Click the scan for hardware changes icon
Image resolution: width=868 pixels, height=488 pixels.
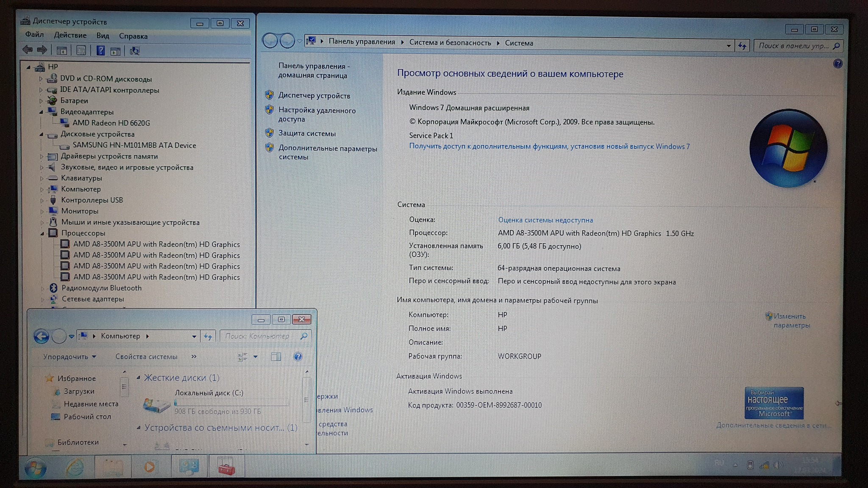coord(134,51)
